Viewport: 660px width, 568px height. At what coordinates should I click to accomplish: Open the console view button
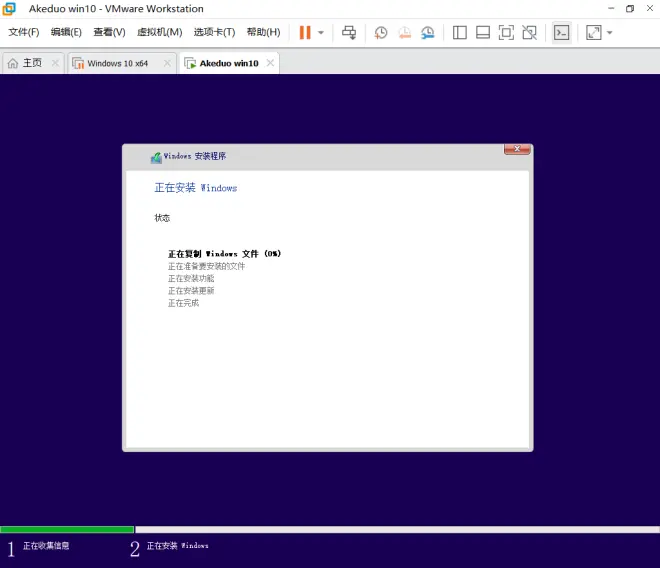pyautogui.click(x=562, y=32)
